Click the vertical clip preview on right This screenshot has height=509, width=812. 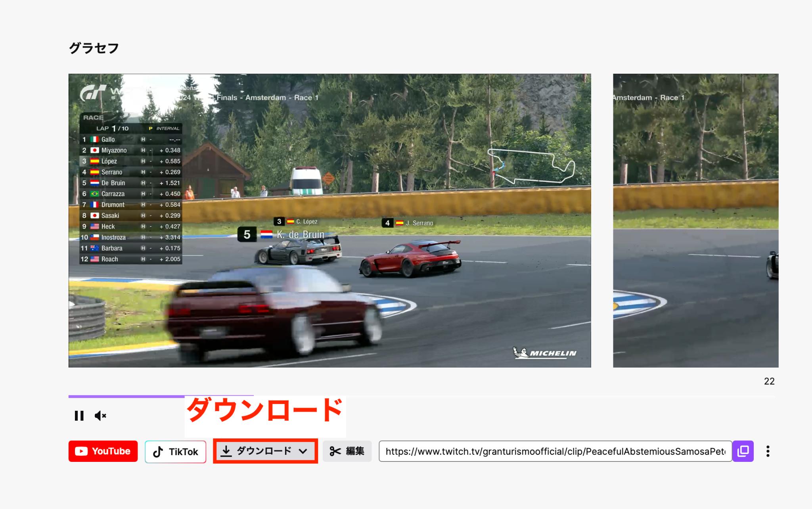tap(696, 220)
